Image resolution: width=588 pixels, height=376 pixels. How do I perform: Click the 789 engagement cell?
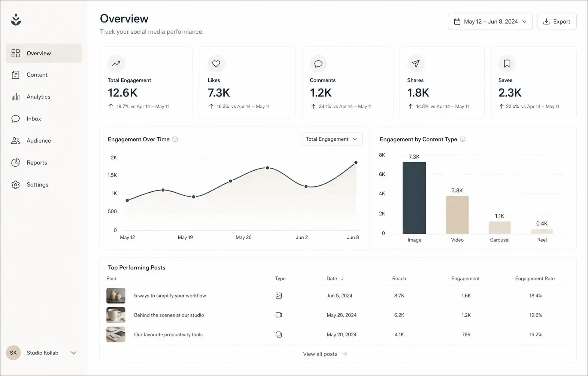(x=466, y=334)
